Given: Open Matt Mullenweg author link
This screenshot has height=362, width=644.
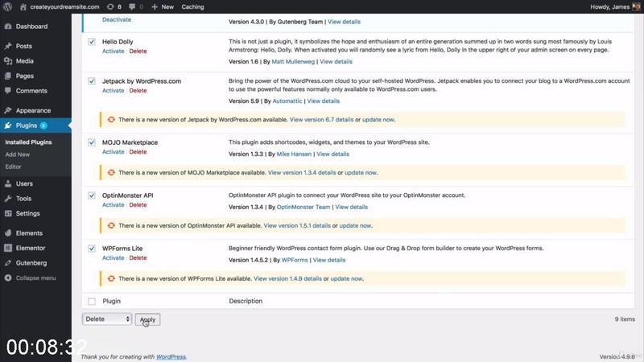Looking at the screenshot, I should 293,62.
